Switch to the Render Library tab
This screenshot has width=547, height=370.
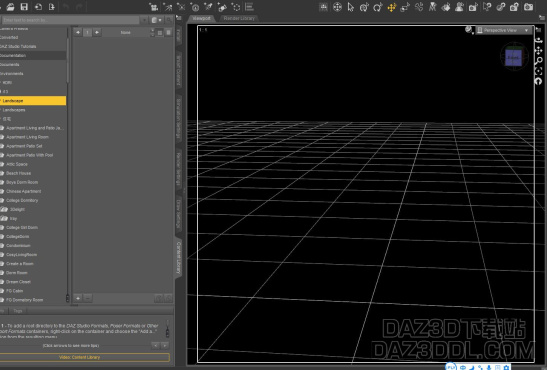[x=239, y=18]
